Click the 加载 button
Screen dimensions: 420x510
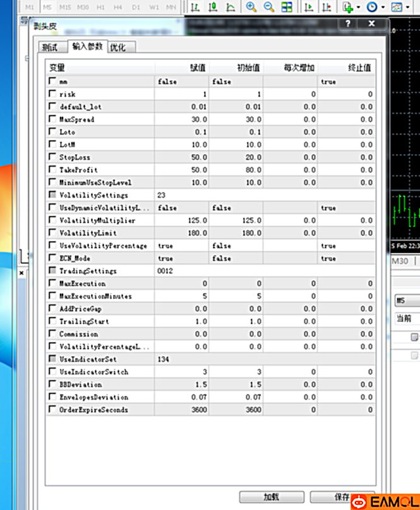coord(272,497)
